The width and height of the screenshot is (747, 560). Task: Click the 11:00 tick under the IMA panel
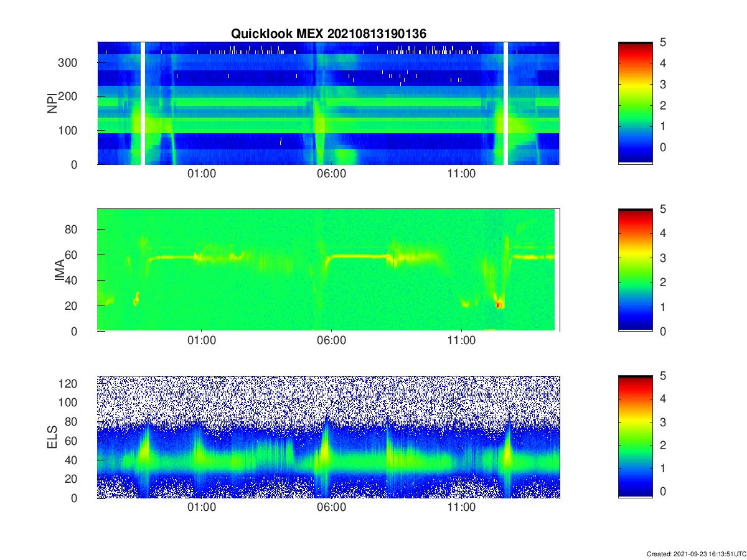461,340
